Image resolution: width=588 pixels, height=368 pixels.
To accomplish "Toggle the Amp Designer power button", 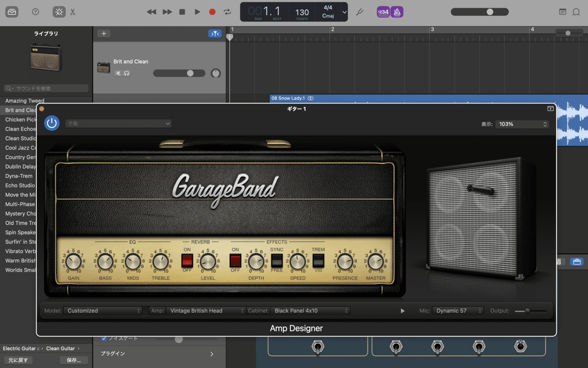I will click(52, 123).
